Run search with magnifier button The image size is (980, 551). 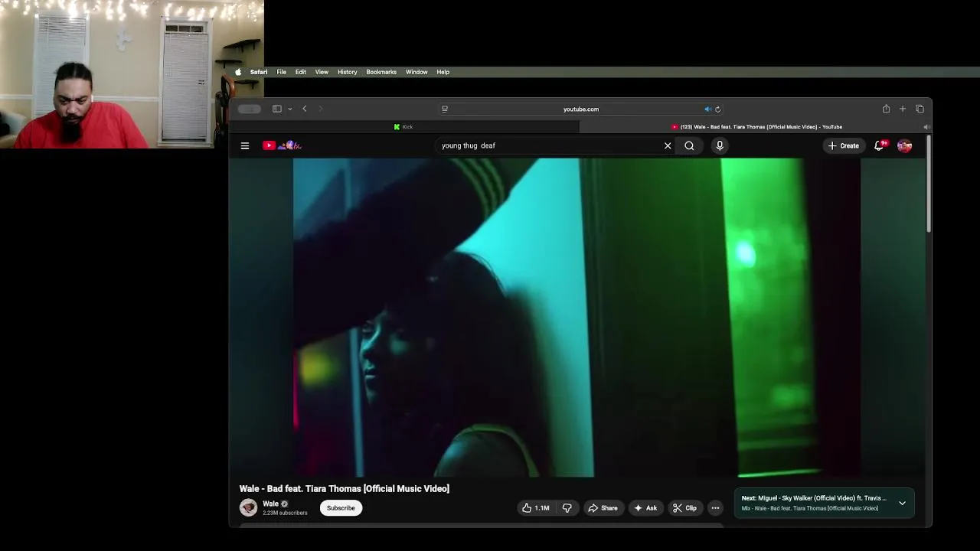click(689, 145)
